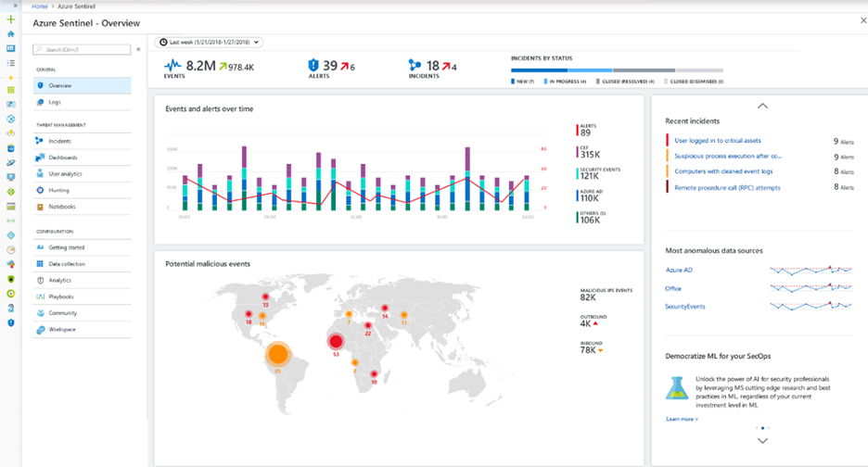Image resolution: width=868 pixels, height=467 pixels.
Task: Click the Community people icon
Action: [40, 313]
